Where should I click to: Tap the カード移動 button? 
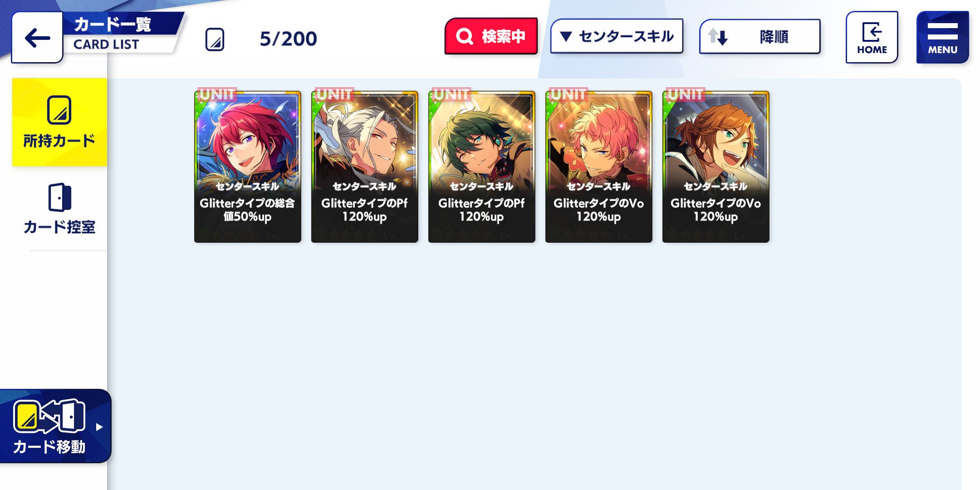54,426
